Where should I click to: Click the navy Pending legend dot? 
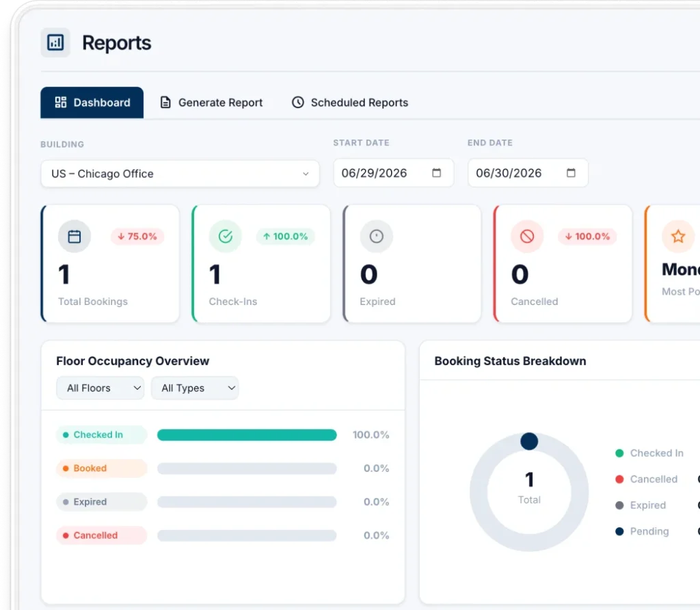click(619, 531)
